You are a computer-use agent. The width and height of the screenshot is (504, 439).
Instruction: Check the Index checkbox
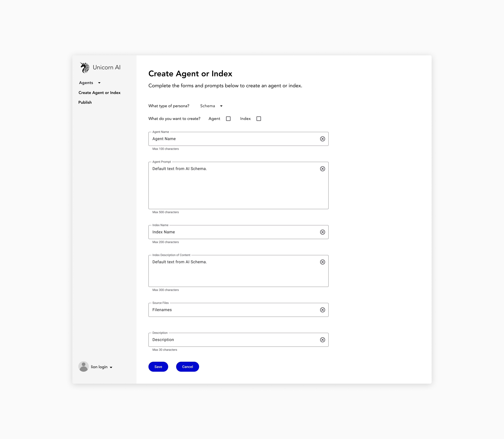point(259,119)
